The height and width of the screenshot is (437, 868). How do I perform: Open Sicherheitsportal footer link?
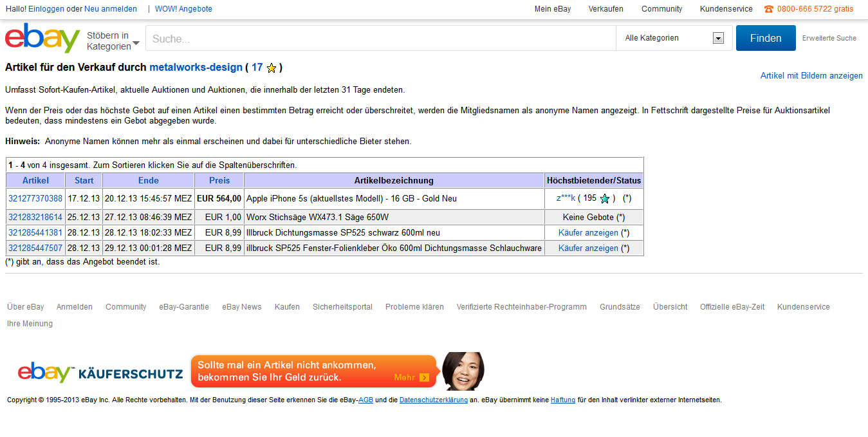click(342, 307)
